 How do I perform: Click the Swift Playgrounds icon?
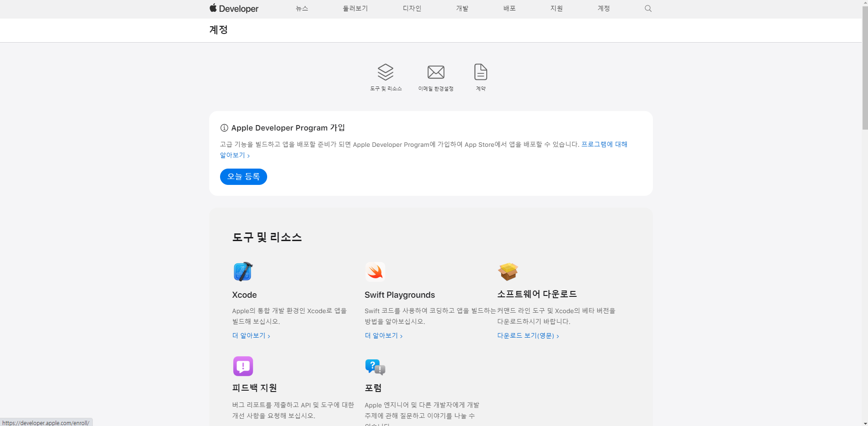(x=375, y=271)
